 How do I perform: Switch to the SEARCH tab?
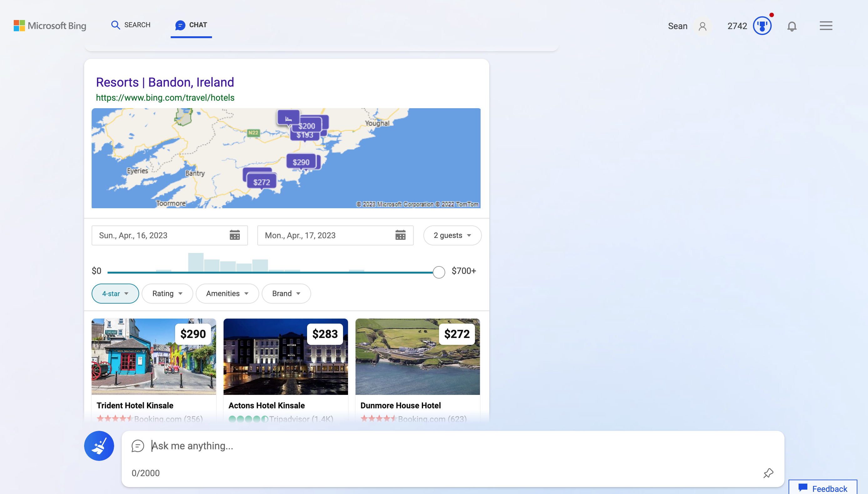[x=131, y=25]
